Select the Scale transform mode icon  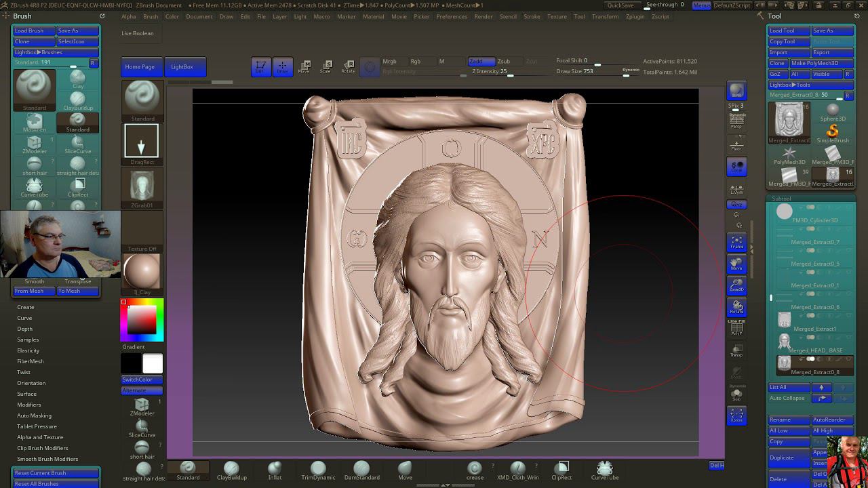326,66
